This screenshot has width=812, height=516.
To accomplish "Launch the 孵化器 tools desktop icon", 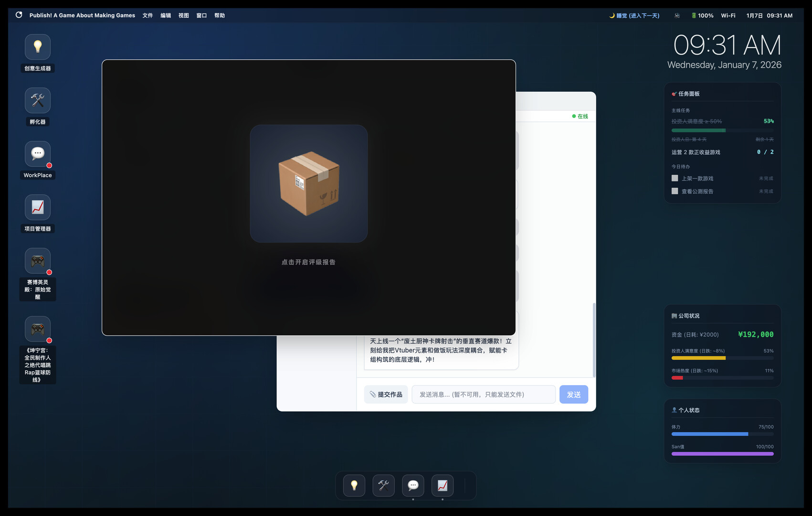I will coord(38,101).
